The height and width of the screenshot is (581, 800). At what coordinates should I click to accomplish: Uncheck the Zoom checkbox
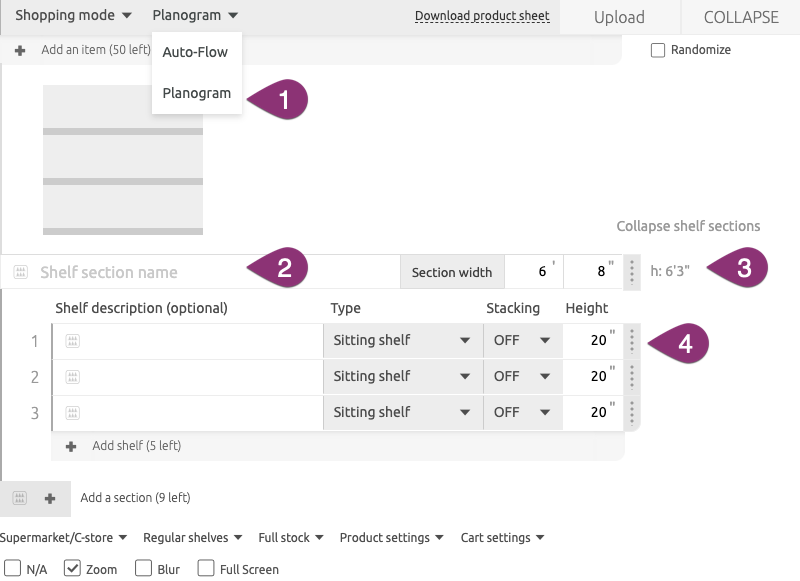(72, 568)
